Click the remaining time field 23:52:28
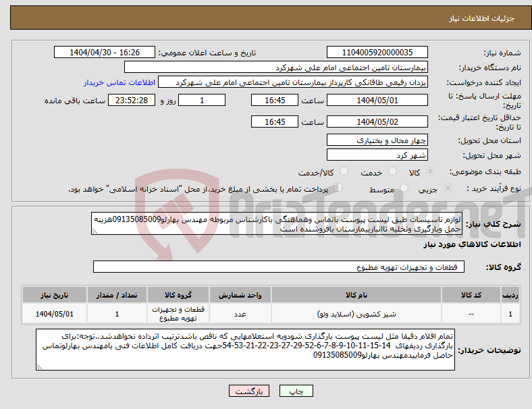Image resolution: width=532 pixels, height=409 pixels. click(x=132, y=100)
